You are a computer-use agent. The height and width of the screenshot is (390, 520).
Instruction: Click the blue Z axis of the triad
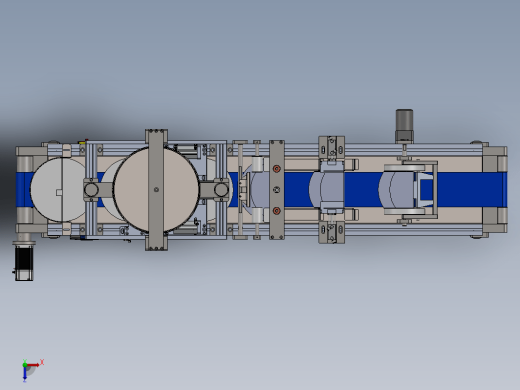click(x=25, y=374)
